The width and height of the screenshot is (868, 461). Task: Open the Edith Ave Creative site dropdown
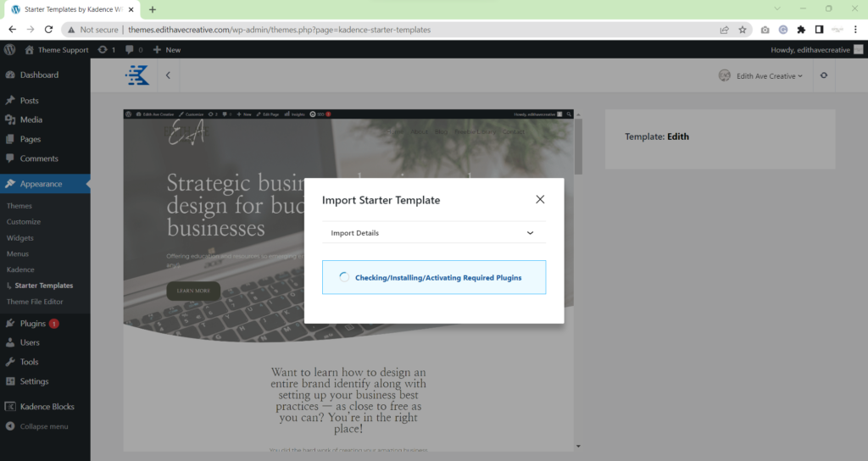point(760,75)
